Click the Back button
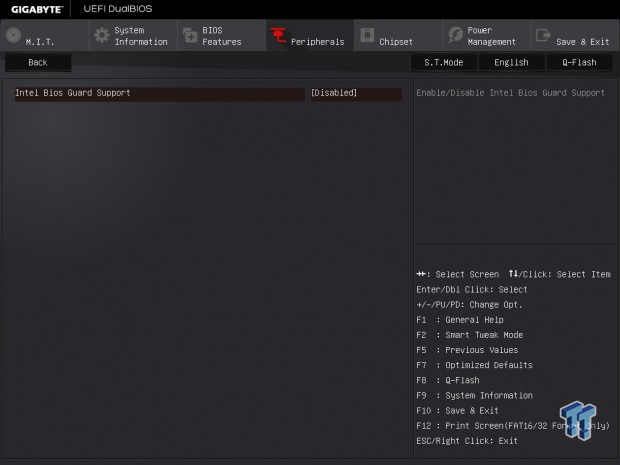Viewport: 620px width, 465px height. pos(38,62)
